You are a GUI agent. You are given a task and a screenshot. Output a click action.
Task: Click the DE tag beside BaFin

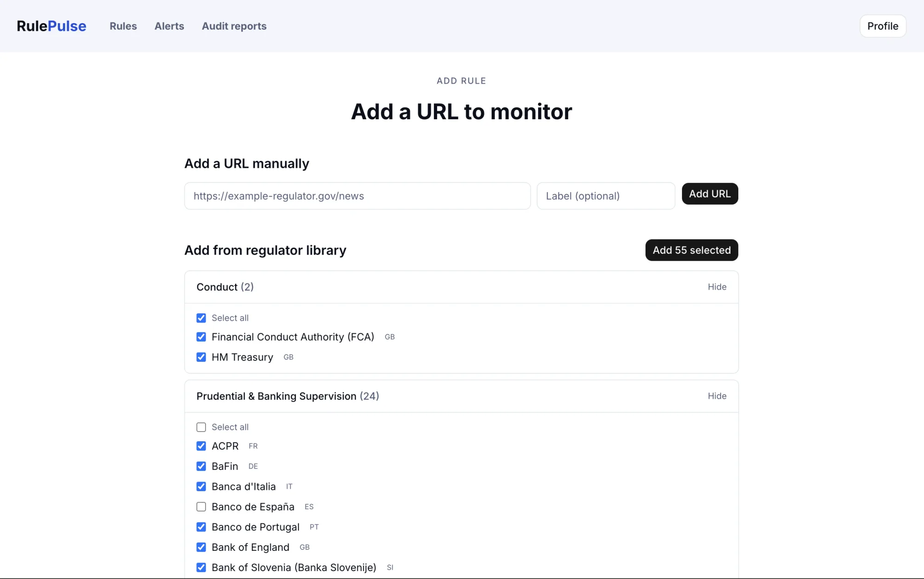click(253, 466)
